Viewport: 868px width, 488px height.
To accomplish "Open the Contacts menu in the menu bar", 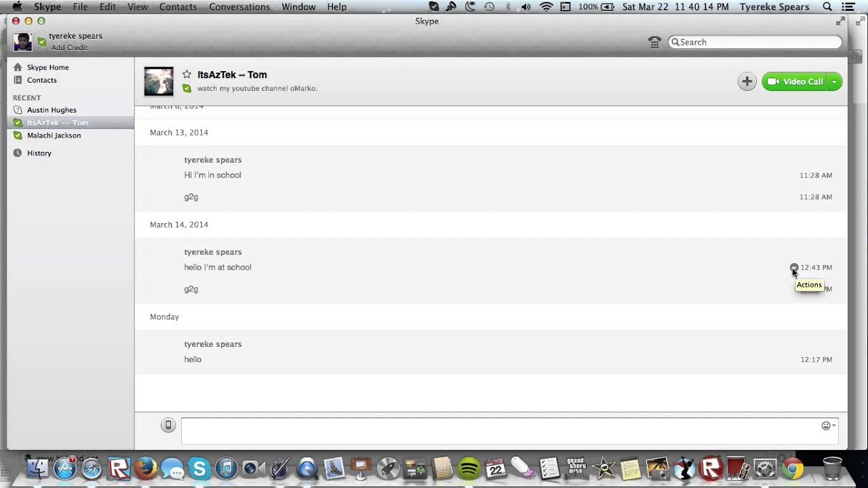I will point(178,7).
